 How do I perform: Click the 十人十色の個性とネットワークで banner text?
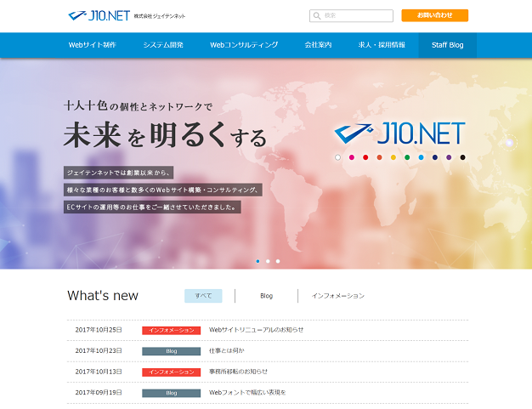coord(138,106)
